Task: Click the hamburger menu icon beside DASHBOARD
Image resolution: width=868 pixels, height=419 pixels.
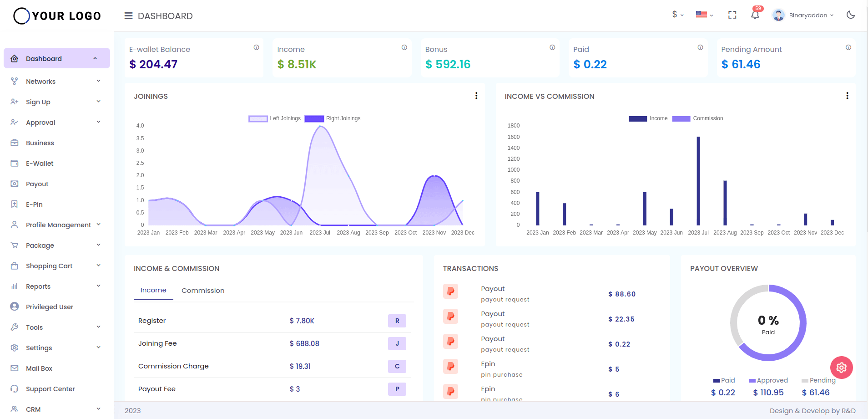Action: pos(128,16)
